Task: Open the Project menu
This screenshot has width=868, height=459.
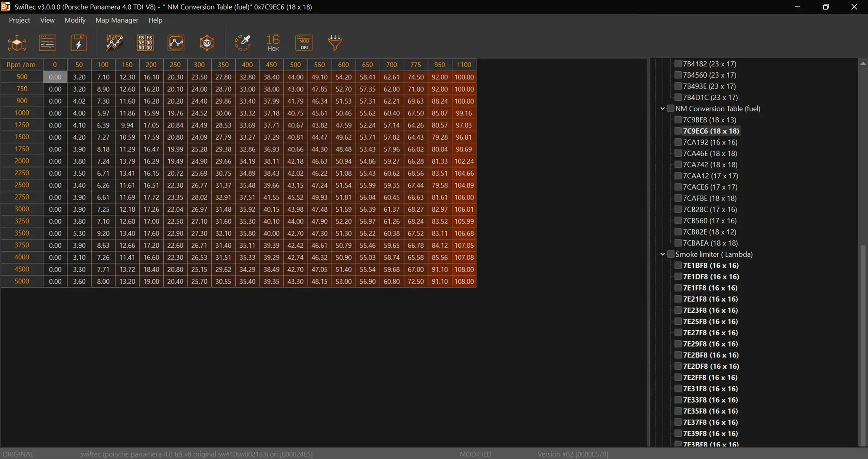Action: 20,20
